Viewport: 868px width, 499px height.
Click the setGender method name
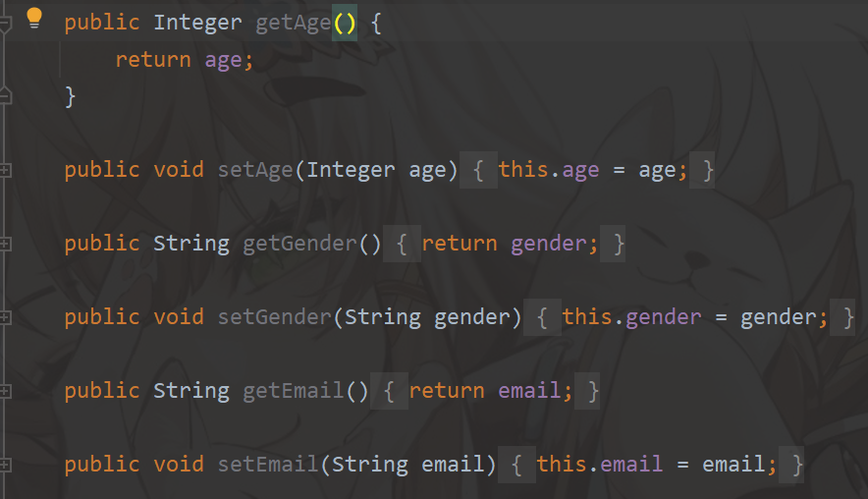274,317
